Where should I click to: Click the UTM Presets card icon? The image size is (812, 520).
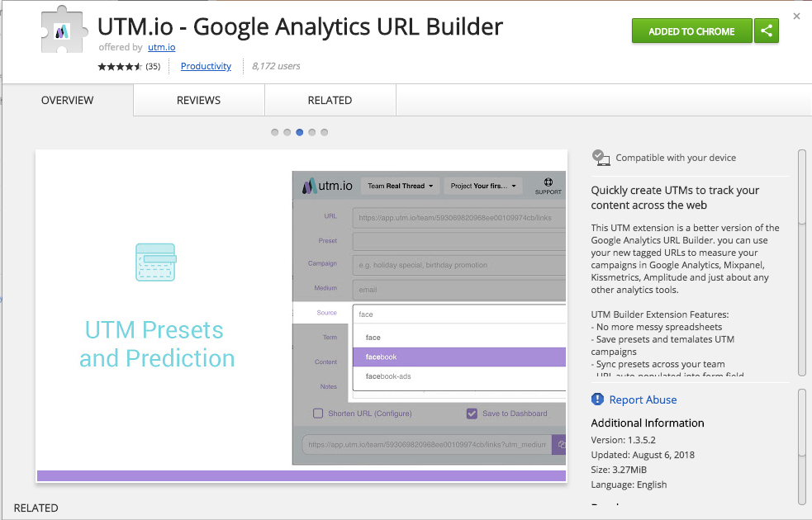click(155, 262)
